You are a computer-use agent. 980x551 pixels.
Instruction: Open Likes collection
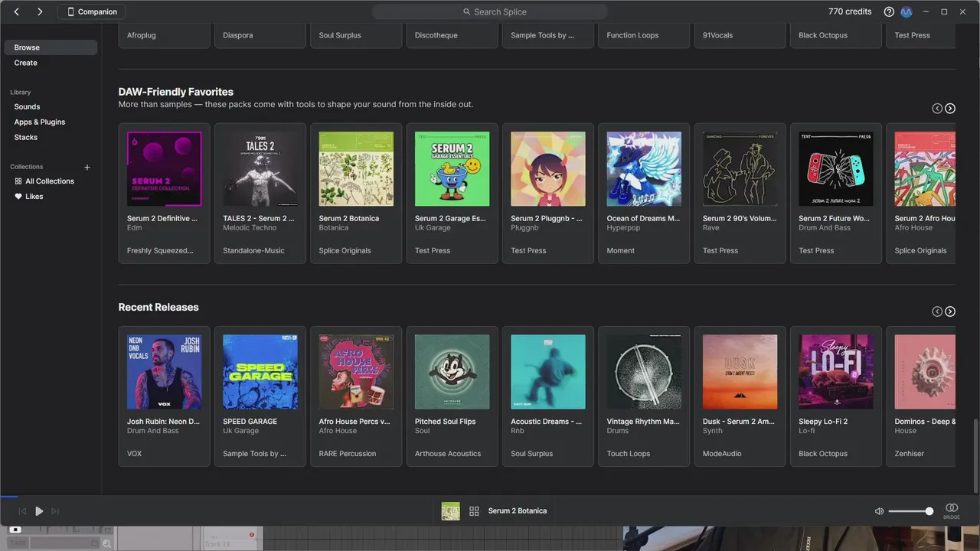tap(34, 197)
